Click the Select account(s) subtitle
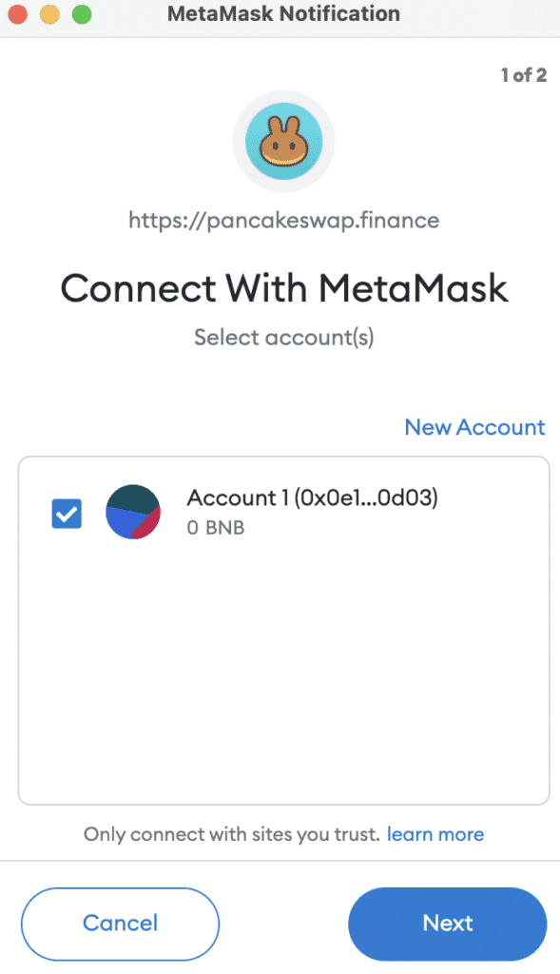 coord(283,338)
